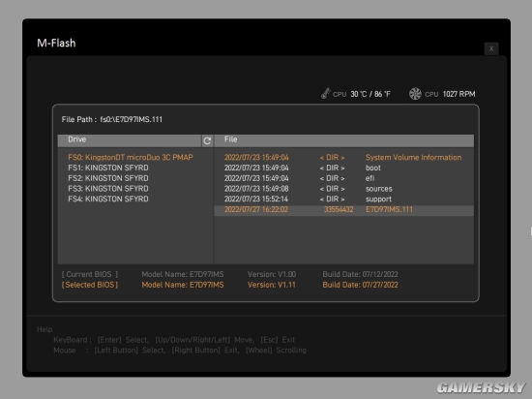
Task: Click the Drive column header
Action: (x=130, y=140)
